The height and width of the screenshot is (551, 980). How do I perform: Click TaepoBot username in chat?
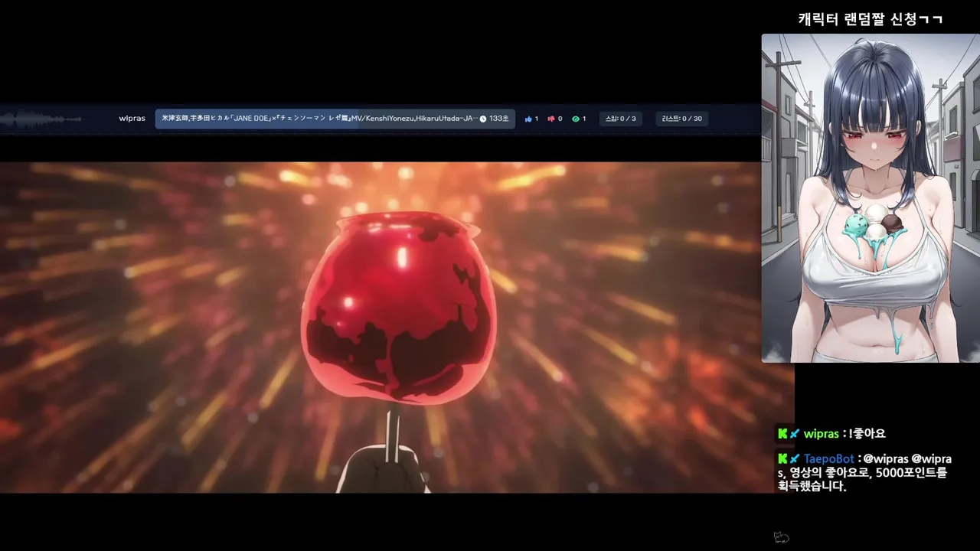point(828,458)
